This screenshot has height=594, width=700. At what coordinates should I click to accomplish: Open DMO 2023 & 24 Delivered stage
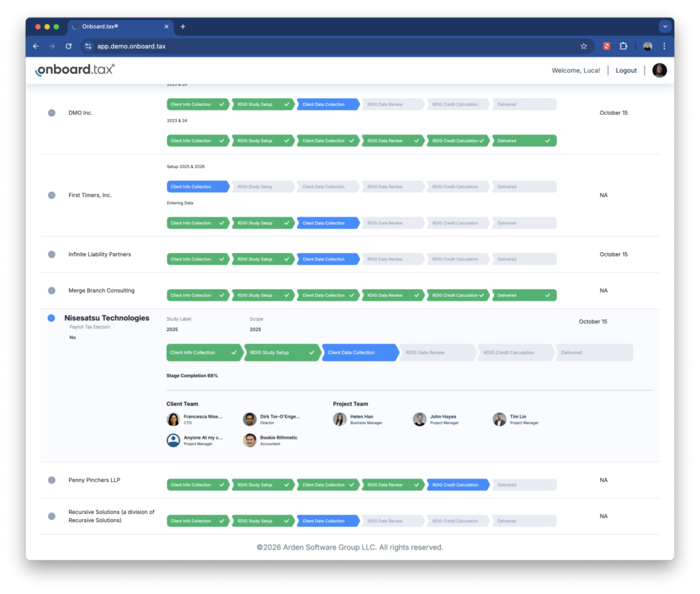coord(524,141)
